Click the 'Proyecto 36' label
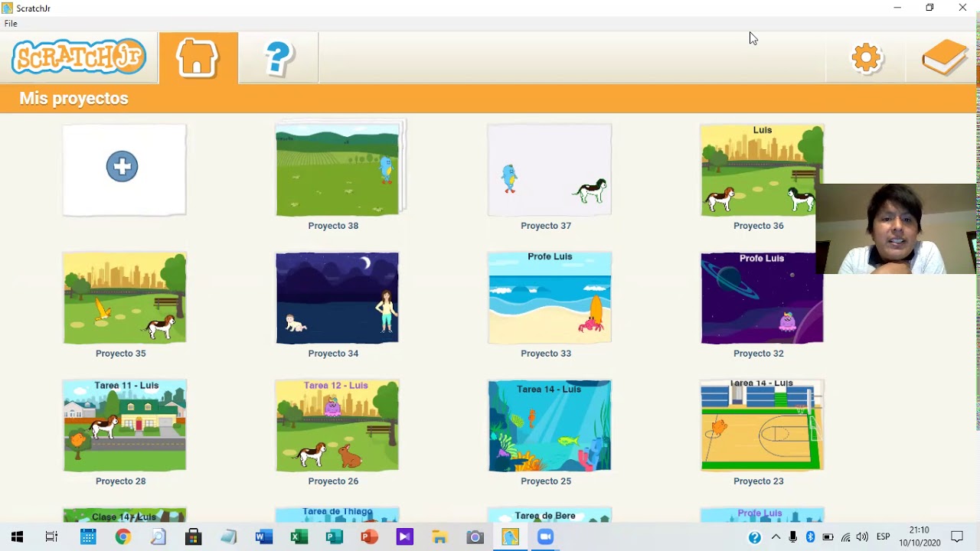This screenshot has height=551, width=980. click(x=759, y=226)
